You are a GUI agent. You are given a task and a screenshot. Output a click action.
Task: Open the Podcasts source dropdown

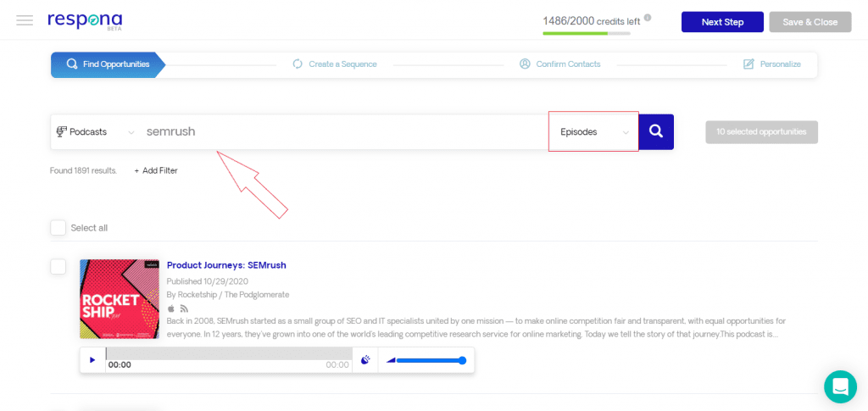(x=95, y=132)
